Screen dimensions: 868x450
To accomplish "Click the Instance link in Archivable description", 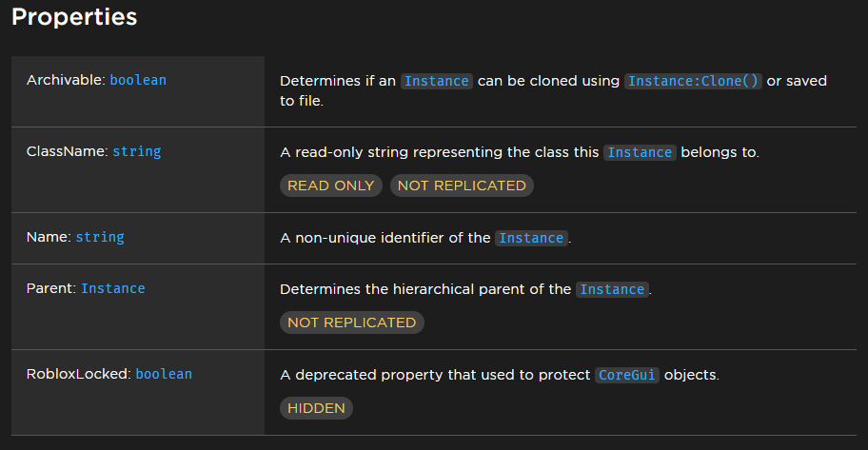I will [x=437, y=81].
